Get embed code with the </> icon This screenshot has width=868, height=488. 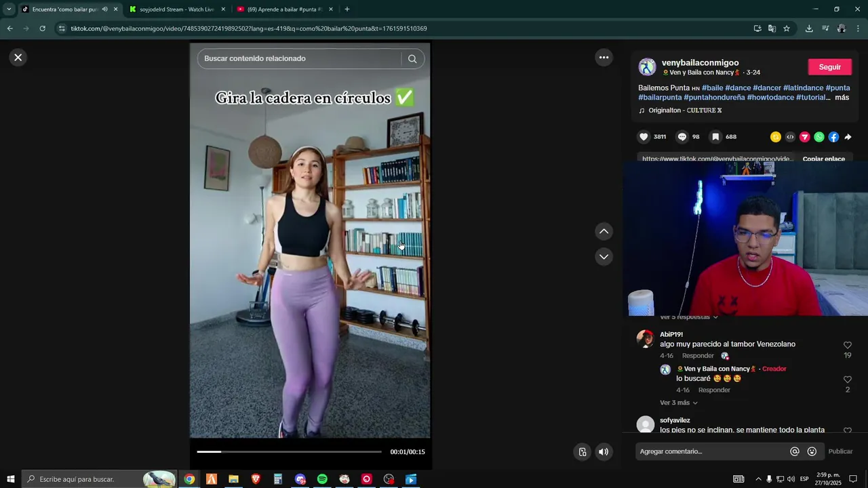[x=790, y=137]
